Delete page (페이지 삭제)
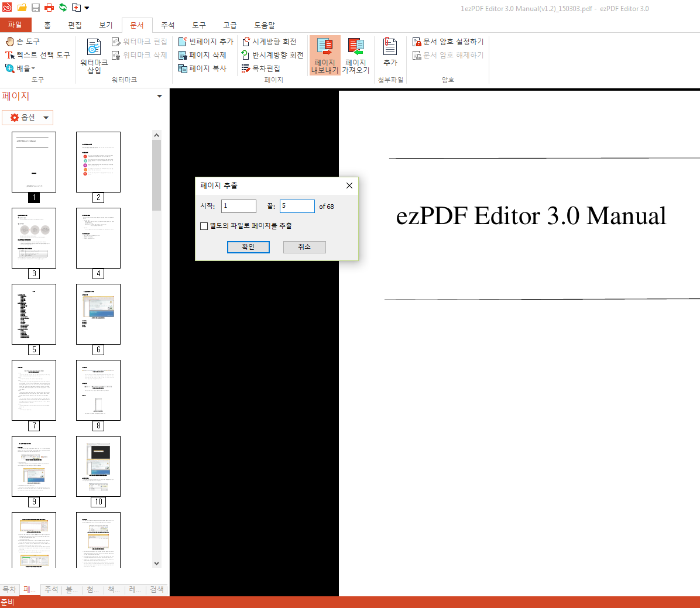 coord(203,55)
